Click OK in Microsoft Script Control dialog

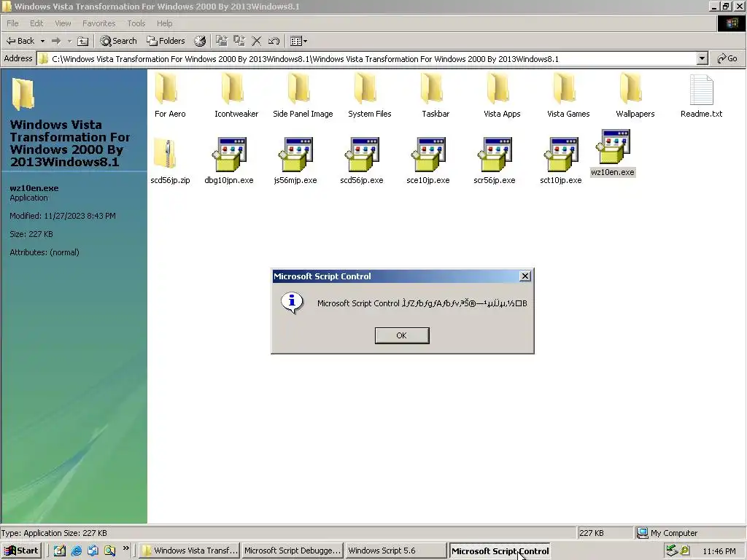tap(402, 335)
